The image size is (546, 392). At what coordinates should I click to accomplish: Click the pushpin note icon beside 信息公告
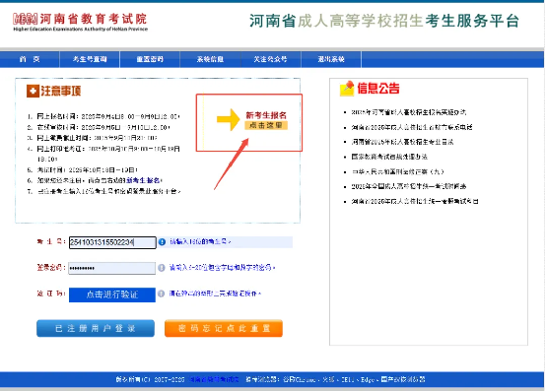[347, 89]
